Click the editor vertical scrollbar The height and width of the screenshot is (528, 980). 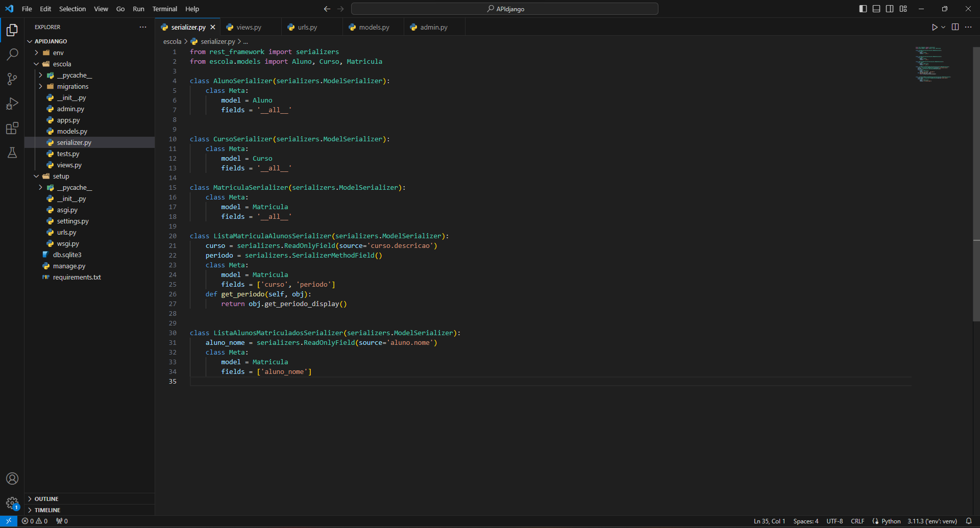[976, 184]
